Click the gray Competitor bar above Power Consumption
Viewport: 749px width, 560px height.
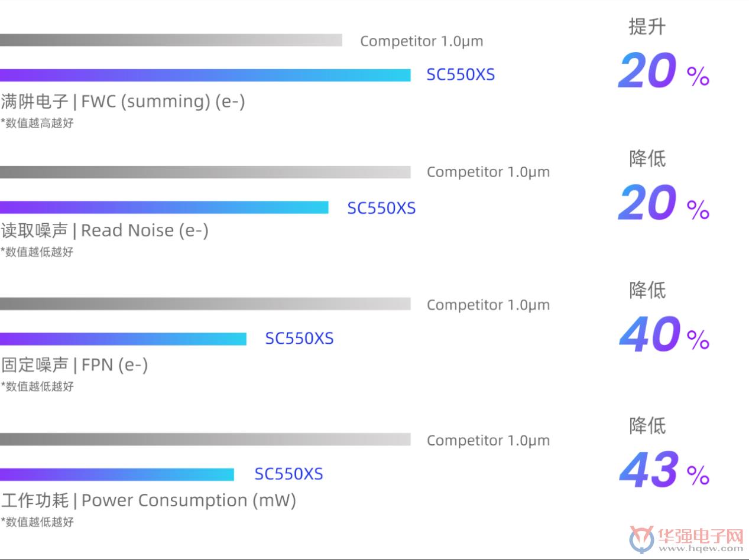pyautogui.click(x=205, y=439)
